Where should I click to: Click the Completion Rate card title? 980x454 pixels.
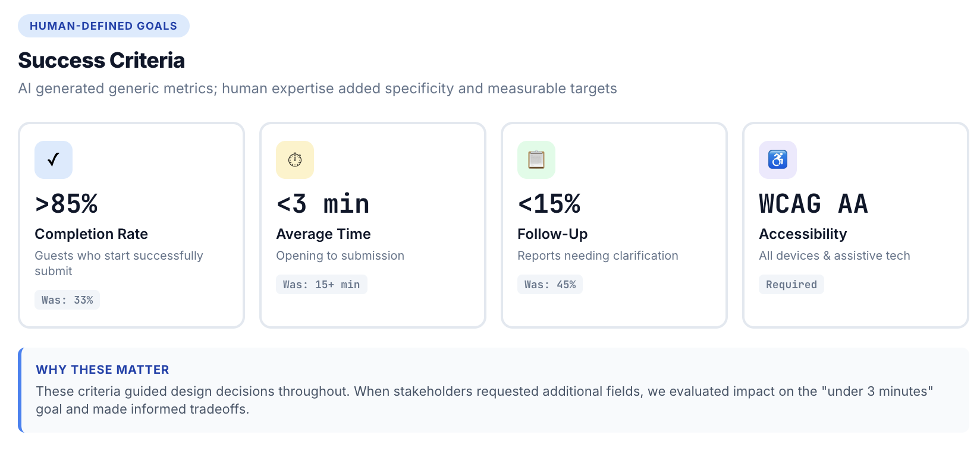pos(91,234)
